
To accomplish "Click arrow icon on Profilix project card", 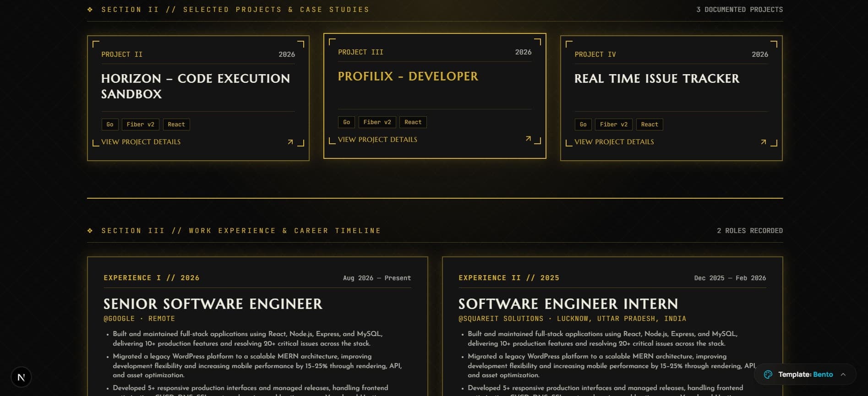I will [528, 139].
